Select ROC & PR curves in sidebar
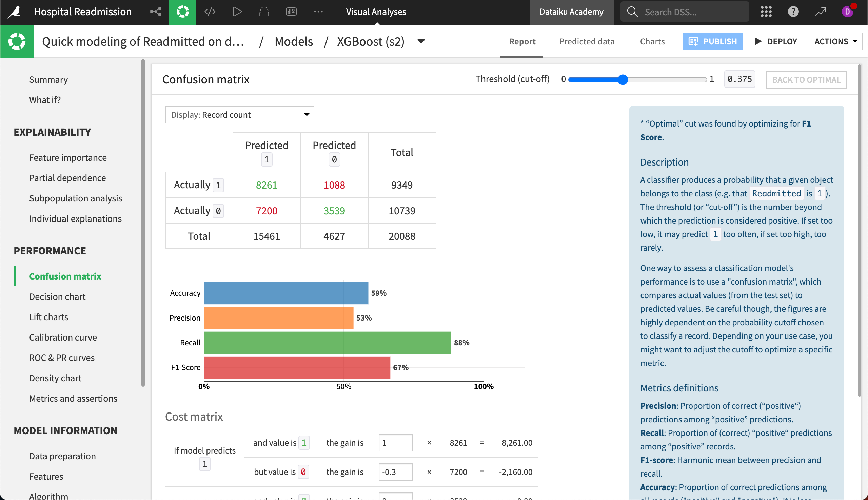The image size is (868, 500). tap(62, 358)
